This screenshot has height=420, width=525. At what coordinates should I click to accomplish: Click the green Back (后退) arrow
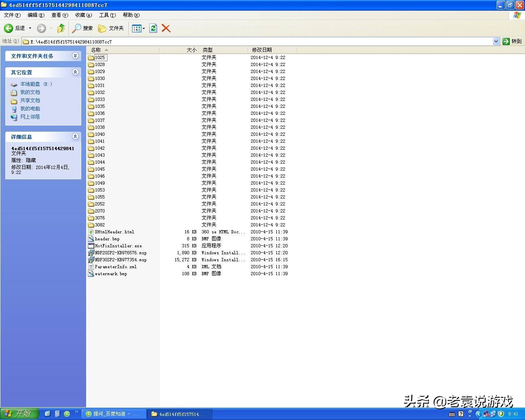click(9, 28)
